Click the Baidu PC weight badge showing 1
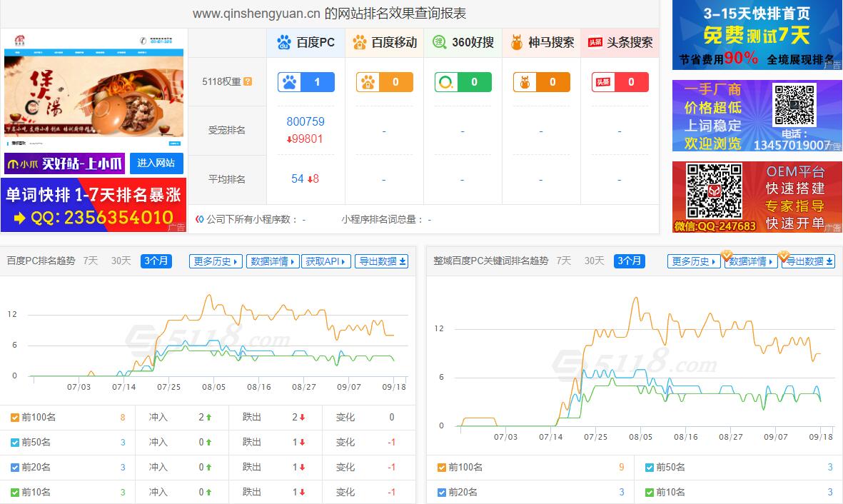The width and height of the screenshot is (843, 504). 306,82
